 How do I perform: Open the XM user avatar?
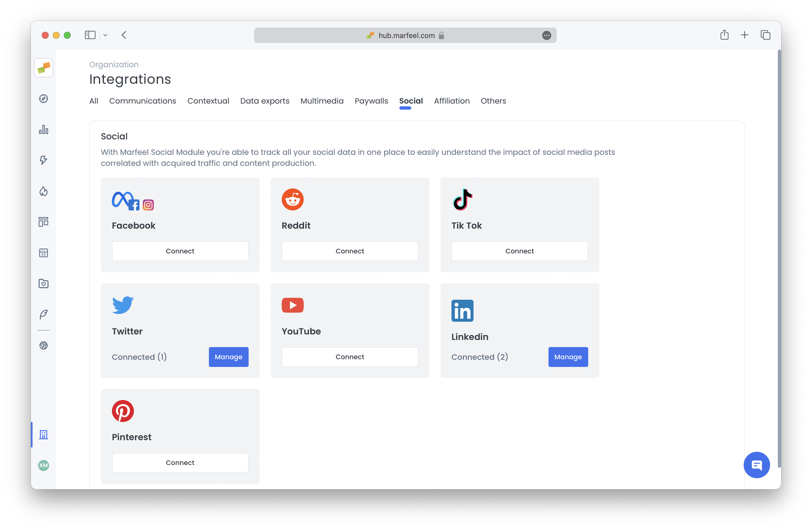(x=43, y=466)
